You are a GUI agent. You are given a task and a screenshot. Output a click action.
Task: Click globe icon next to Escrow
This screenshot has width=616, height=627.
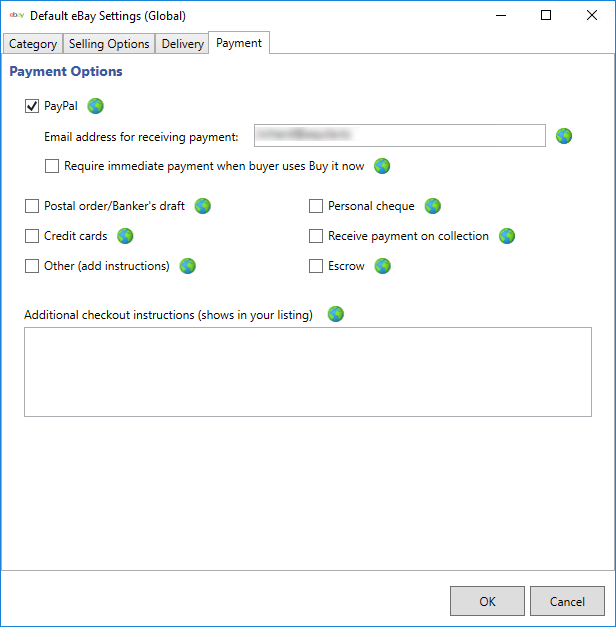coord(382,266)
